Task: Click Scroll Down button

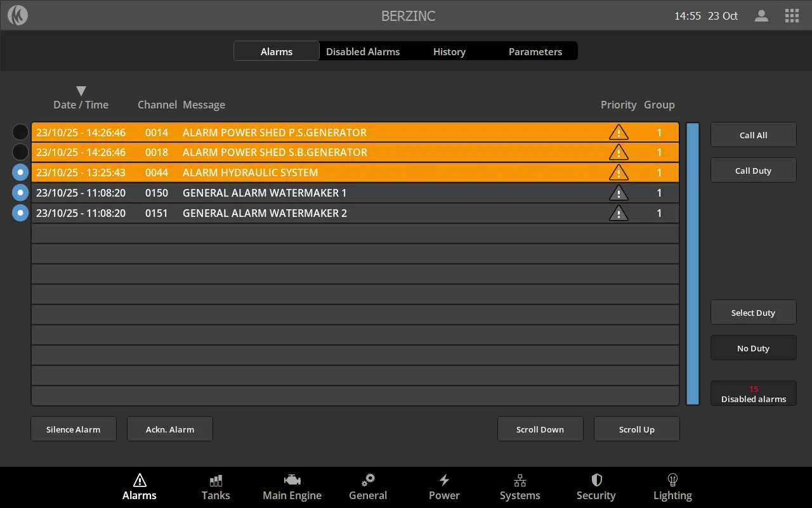Action: pyautogui.click(x=540, y=429)
